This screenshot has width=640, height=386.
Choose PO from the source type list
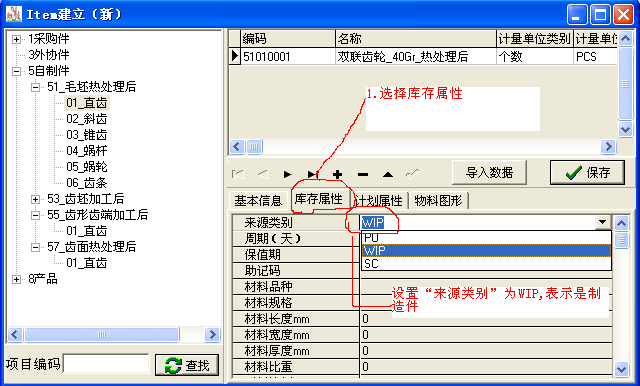point(487,238)
